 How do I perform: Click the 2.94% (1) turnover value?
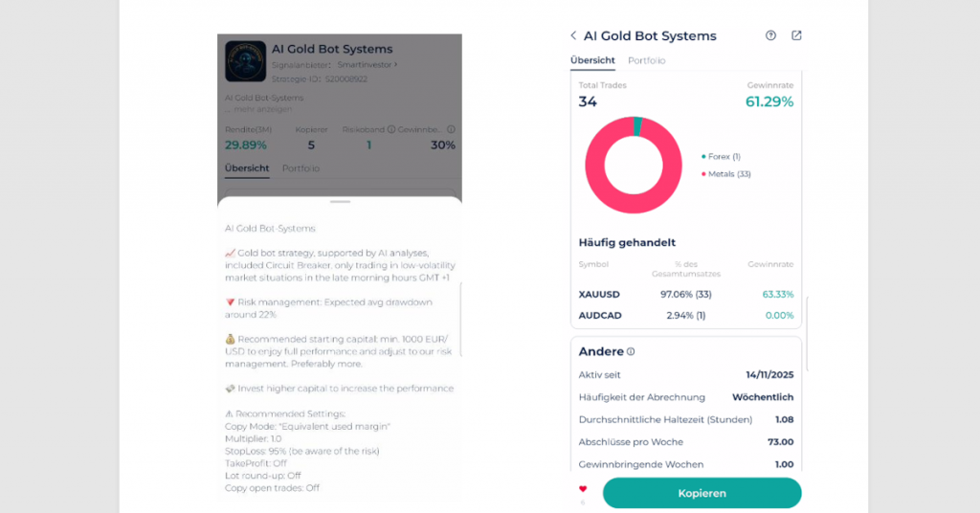tap(685, 316)
